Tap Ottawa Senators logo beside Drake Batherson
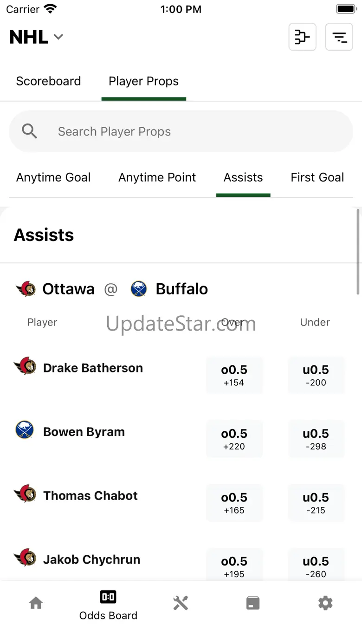The image size is (362, 644). click(x=25, y=366)
